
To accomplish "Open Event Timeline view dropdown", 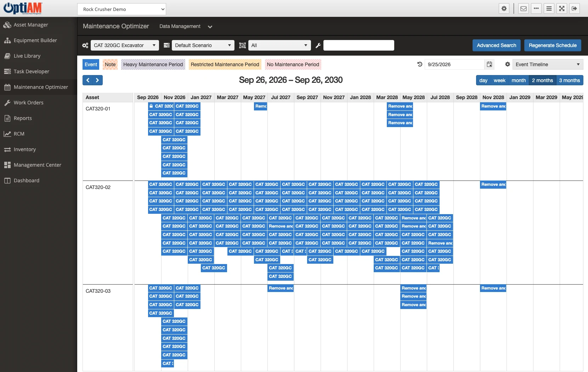I will coord(548,64).
